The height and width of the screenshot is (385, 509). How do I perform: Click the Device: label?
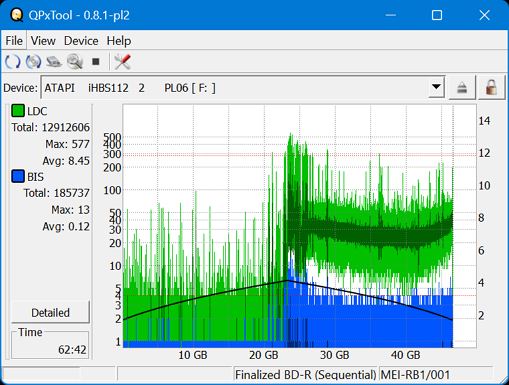[x=21, y=88]
